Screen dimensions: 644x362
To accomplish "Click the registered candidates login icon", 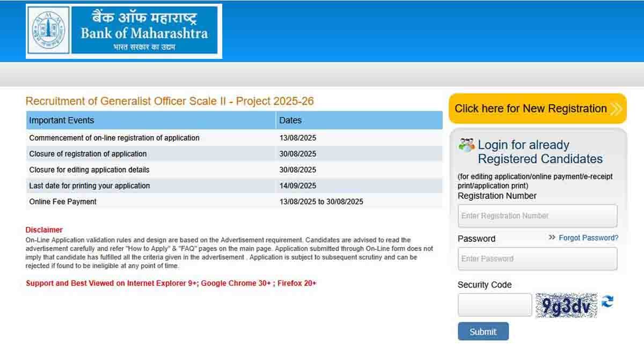I will (x=466, y=145).
